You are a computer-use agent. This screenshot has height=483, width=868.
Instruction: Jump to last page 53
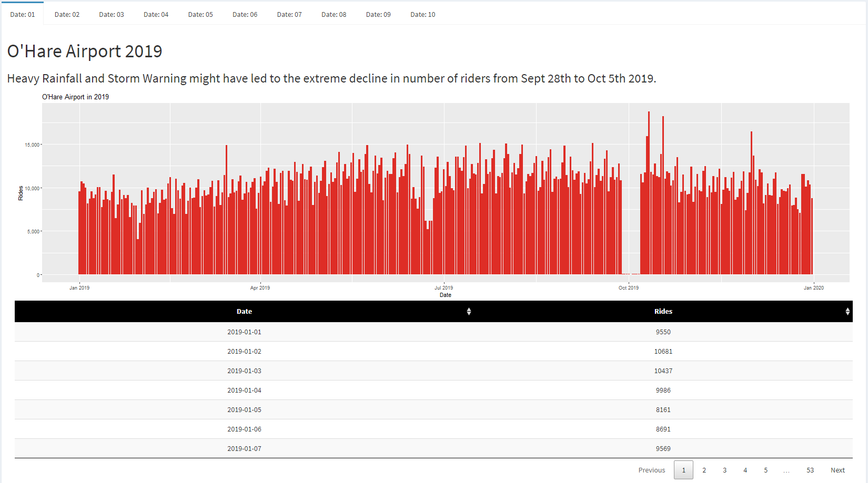[x=810, y=470]
